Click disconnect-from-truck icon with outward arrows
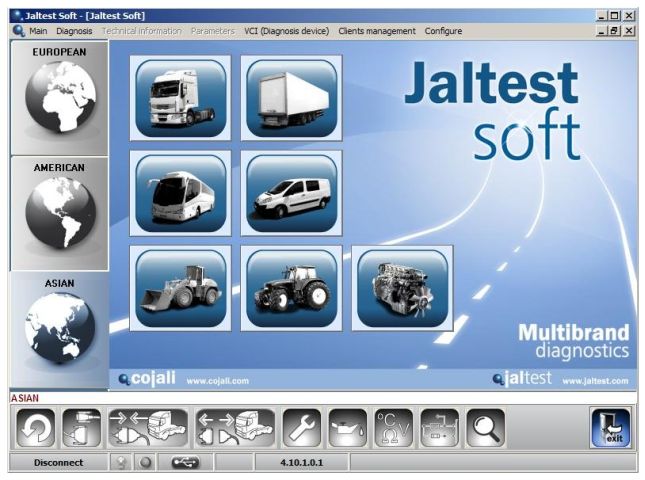Viewport: 645px width, 480px height. pyautogui.click(x=235, y=428)
